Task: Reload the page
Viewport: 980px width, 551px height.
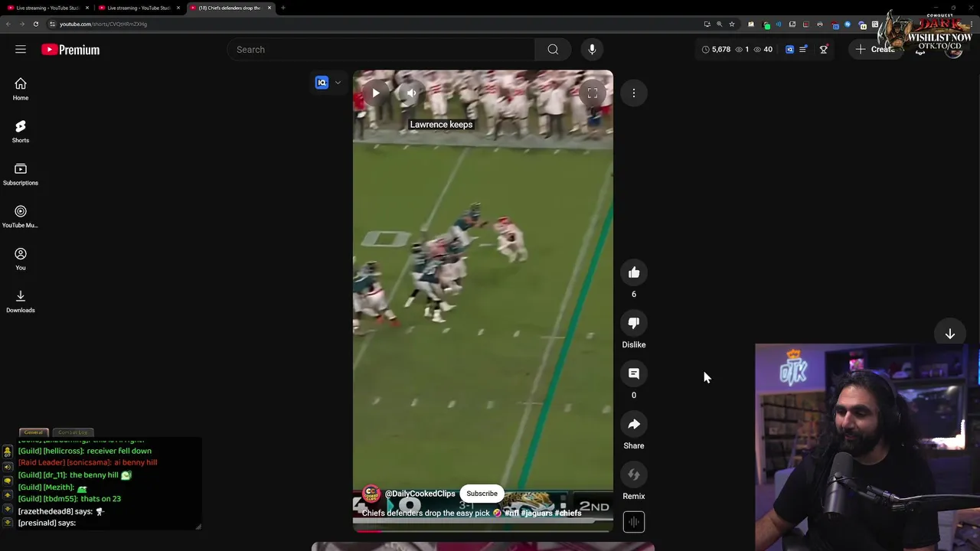Action: click(35, 24)
